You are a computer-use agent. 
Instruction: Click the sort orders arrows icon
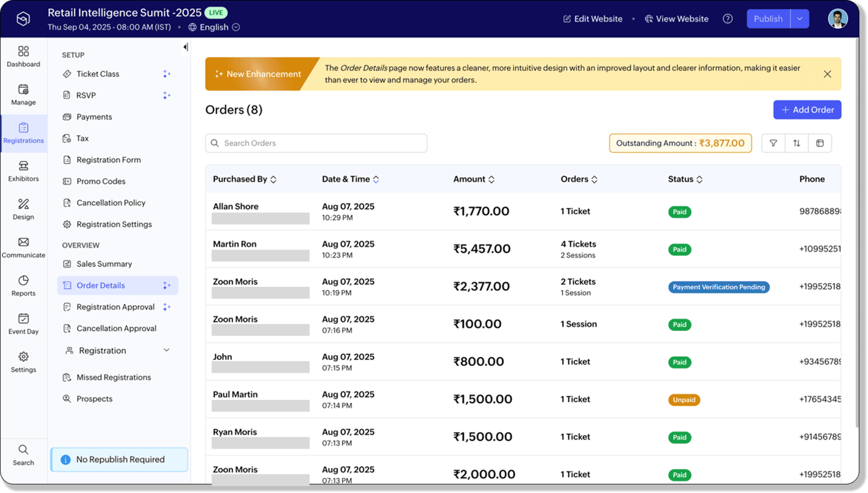click(x=796, y=143)
